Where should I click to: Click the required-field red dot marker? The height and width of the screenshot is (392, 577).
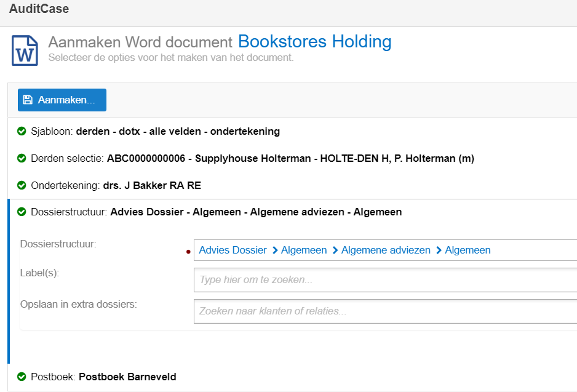[188, 252]
